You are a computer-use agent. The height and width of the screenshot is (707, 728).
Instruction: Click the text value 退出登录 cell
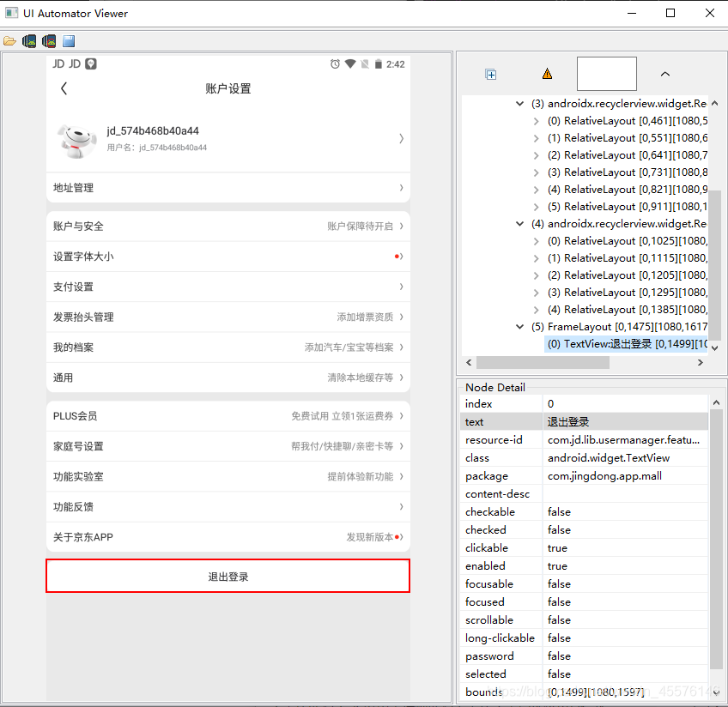click(x=625, y=421)
